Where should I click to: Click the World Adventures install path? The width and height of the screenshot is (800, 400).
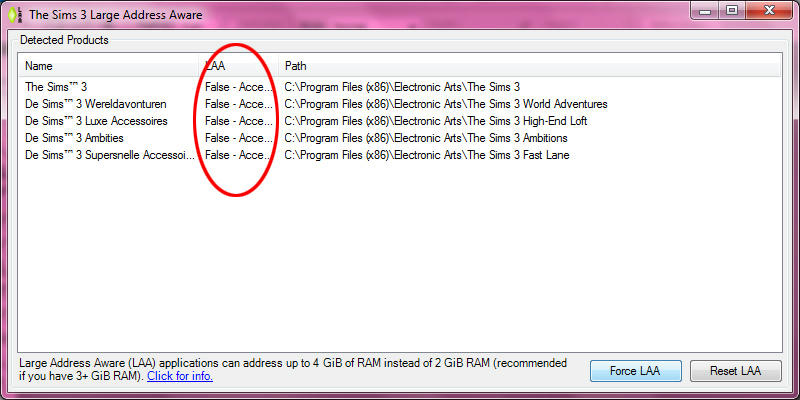pyautogui.click(x=446, y=104)
